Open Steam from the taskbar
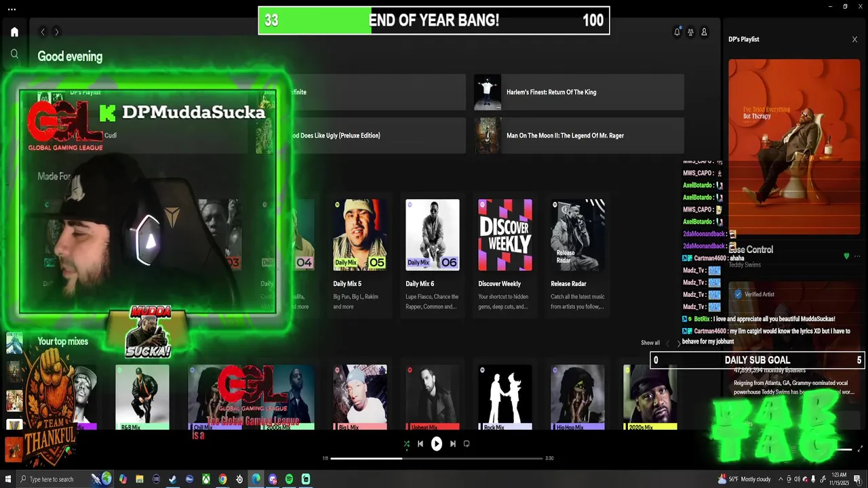Viewport: 868px width, 488px height. pyautogui.click(x=173, y=479)
